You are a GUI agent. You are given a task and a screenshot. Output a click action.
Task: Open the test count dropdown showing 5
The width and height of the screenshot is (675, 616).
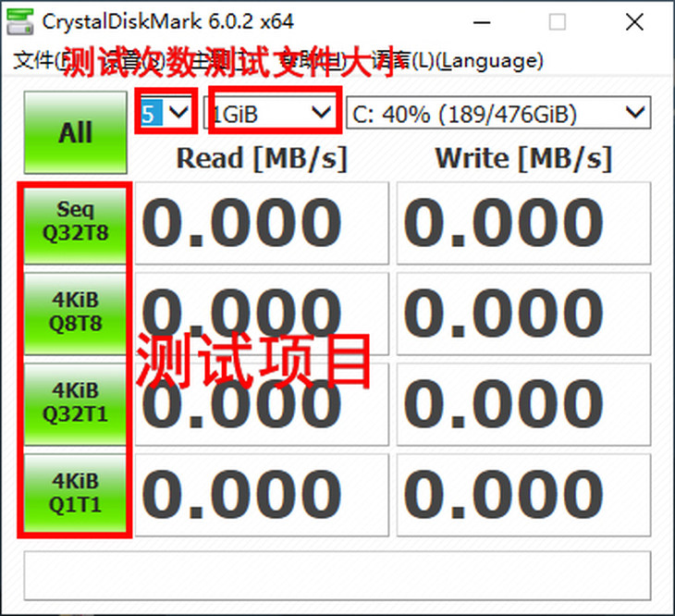166,114
